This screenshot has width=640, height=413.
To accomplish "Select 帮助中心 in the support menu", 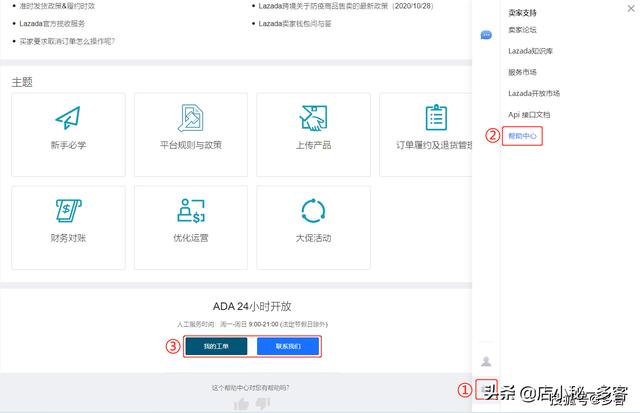I will click(x=522, y=136).
